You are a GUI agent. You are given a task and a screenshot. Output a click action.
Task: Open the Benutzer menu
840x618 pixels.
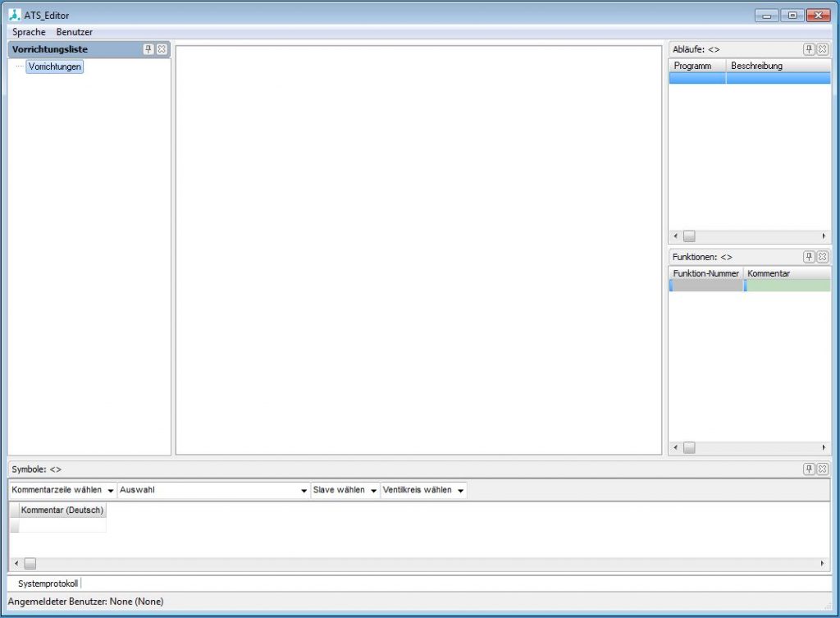(x=74, y=32)
